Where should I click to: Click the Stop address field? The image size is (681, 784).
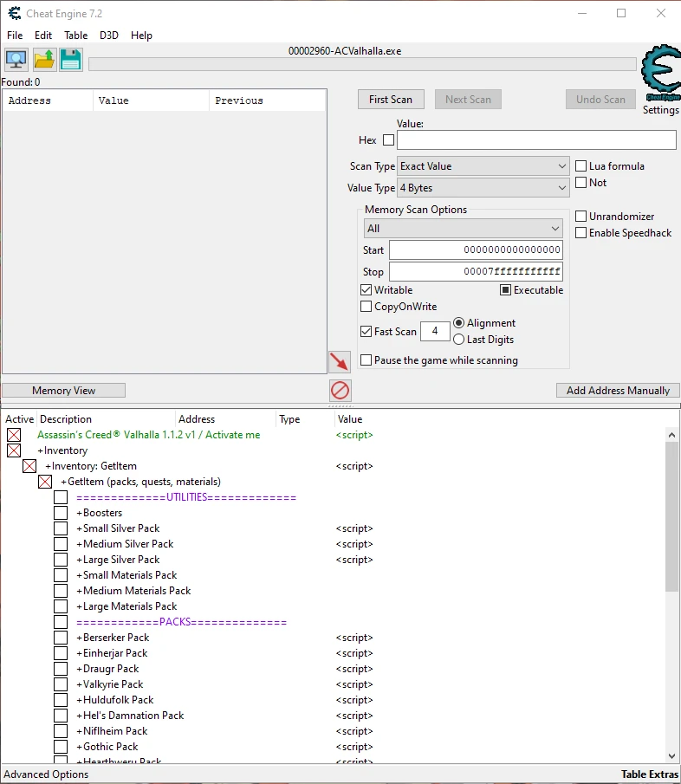coord(476,271)
